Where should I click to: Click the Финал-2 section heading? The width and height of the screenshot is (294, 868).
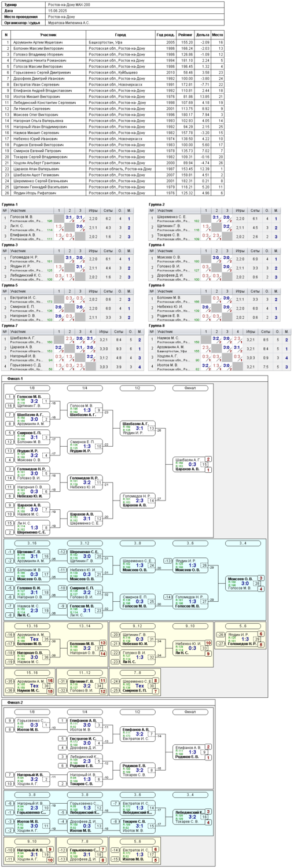[16, 702]
